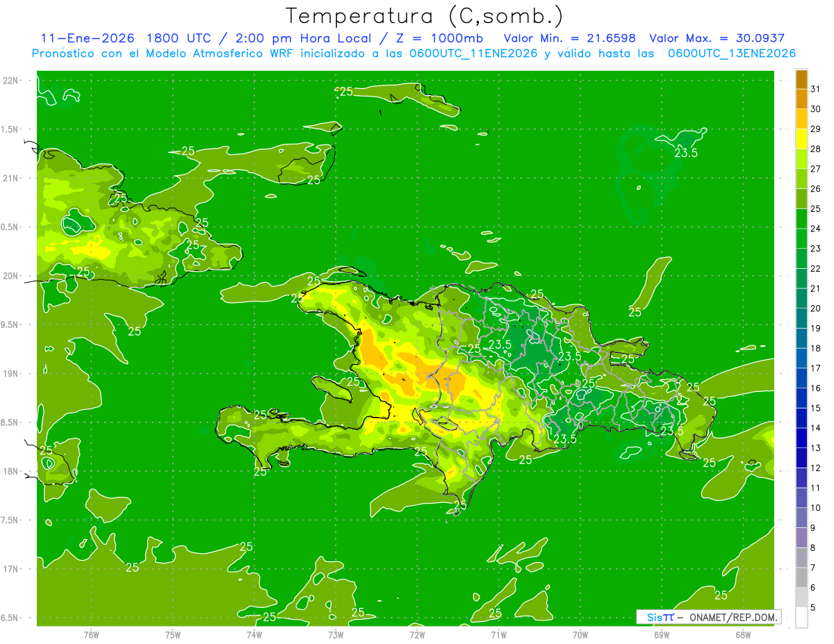This screenshot has height=644, width=834.
Task: Click the color scale label '23'
Action: click(x=815, y=249)
